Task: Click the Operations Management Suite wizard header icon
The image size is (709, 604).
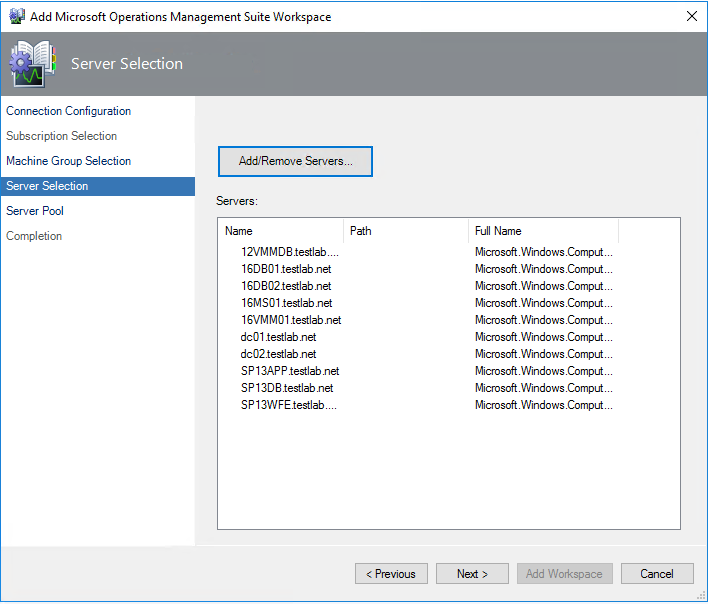Action: tap(33, 64)
